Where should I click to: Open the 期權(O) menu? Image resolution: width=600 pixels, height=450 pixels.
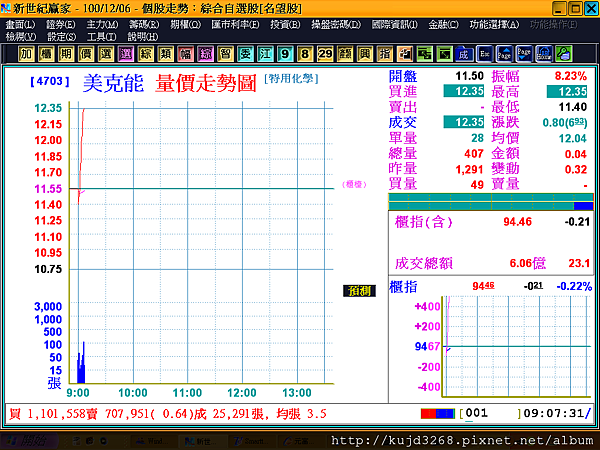pos(186,24)
